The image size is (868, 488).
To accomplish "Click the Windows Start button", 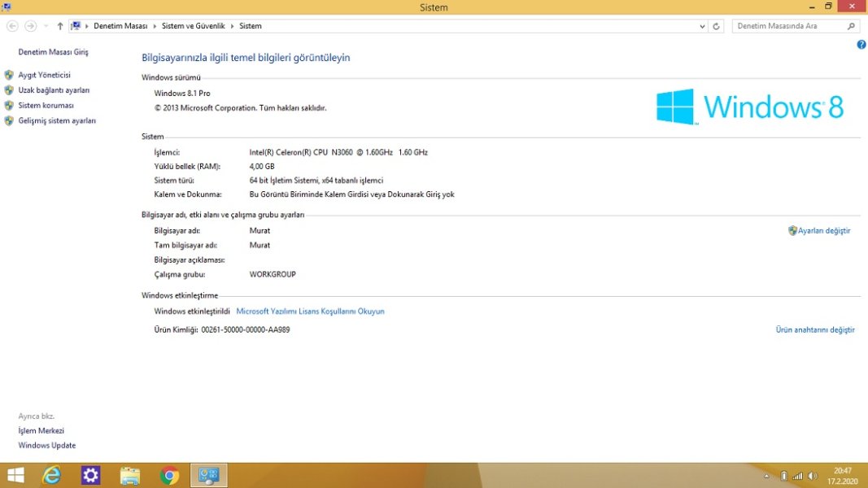I will click(x=15, y=475).
